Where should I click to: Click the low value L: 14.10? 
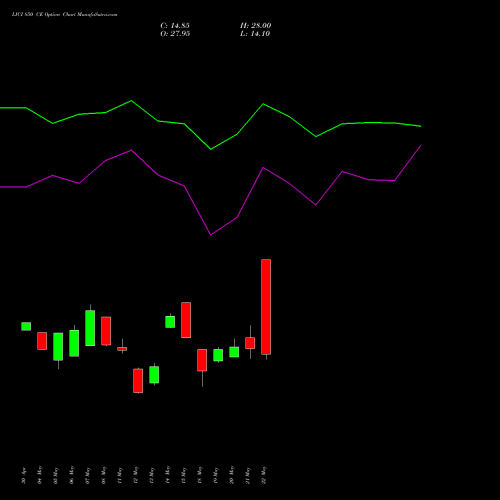[255, 34]
